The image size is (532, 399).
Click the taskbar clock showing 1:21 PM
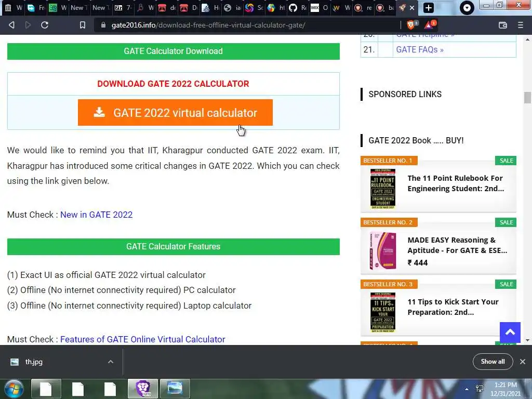pyautogui.click(x=506, y=389)
